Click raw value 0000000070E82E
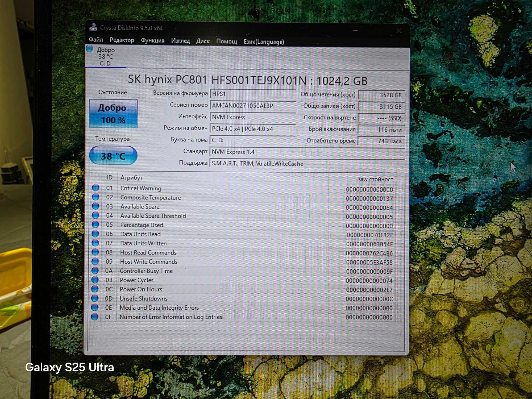 coord(369,235)
